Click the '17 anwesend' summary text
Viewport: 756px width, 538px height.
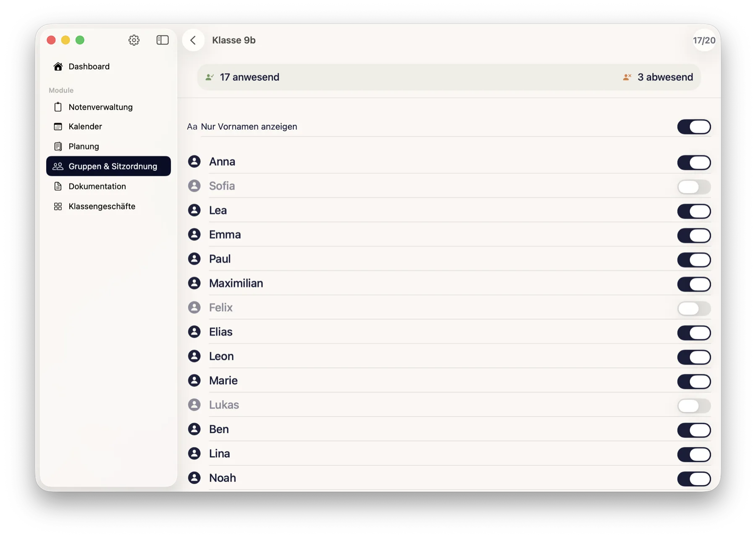tap(249, 77)
